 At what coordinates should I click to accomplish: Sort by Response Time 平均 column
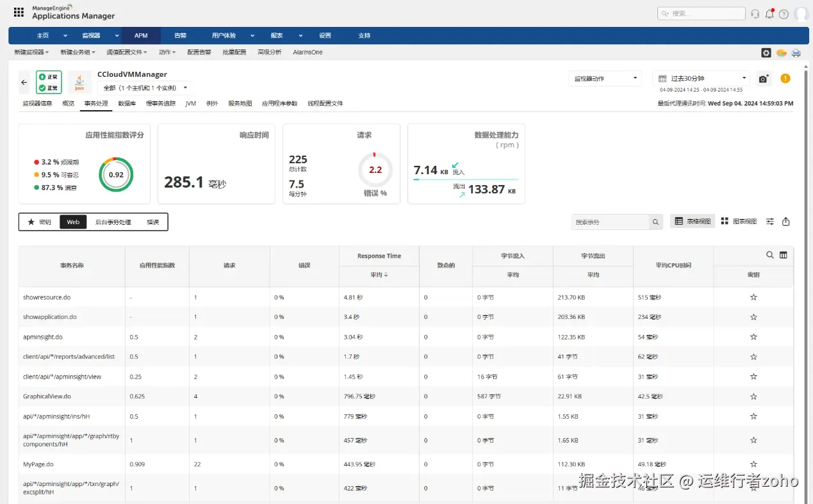pos(379,275)
